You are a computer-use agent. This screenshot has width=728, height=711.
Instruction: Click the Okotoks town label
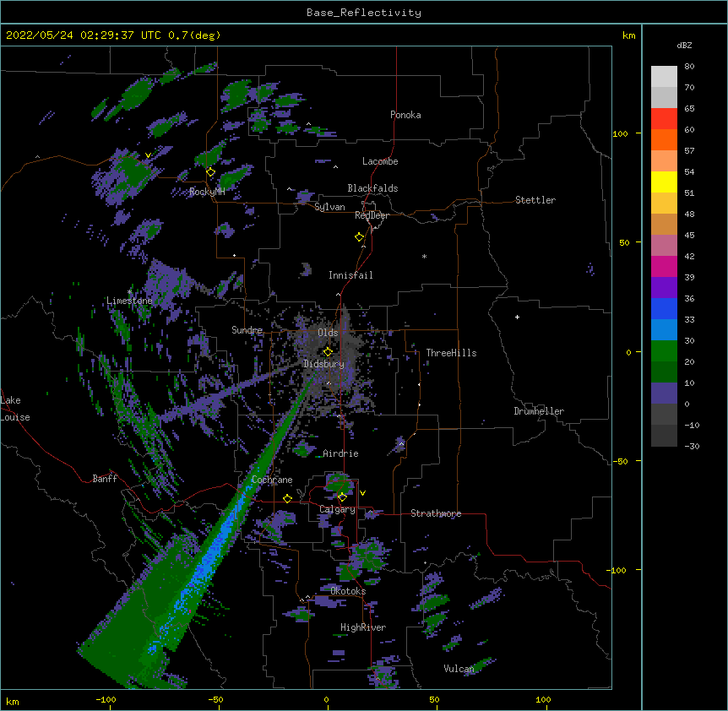pos(348,591)
